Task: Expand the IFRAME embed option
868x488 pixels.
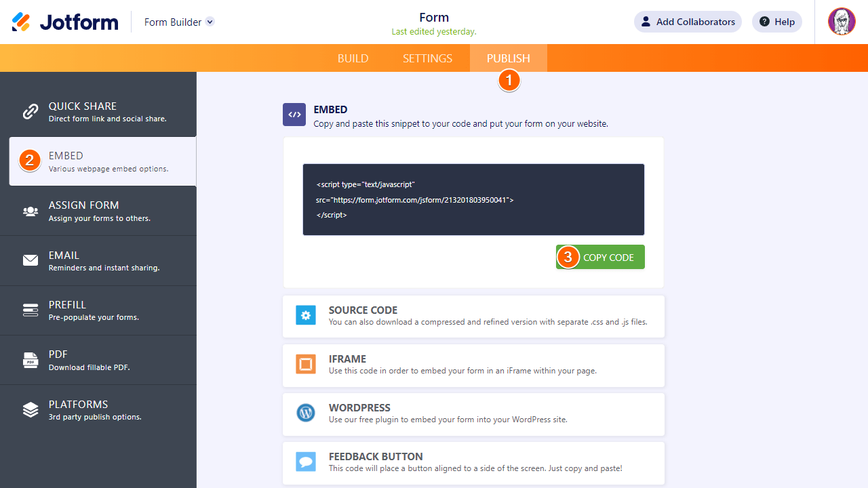Action: tap(473, 365)
